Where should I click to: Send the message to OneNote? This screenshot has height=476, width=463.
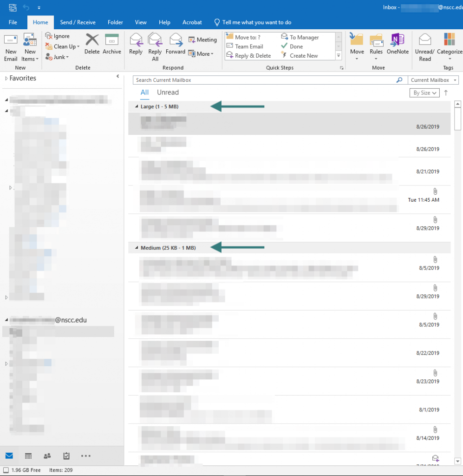(x=398, y=44)
